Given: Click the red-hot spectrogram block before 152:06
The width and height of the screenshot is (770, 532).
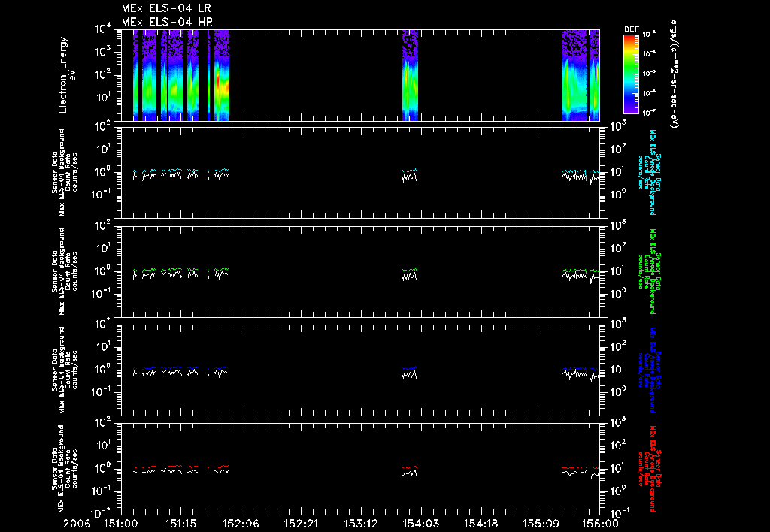Looking at the screenshot, I should [x=222, y=75].
